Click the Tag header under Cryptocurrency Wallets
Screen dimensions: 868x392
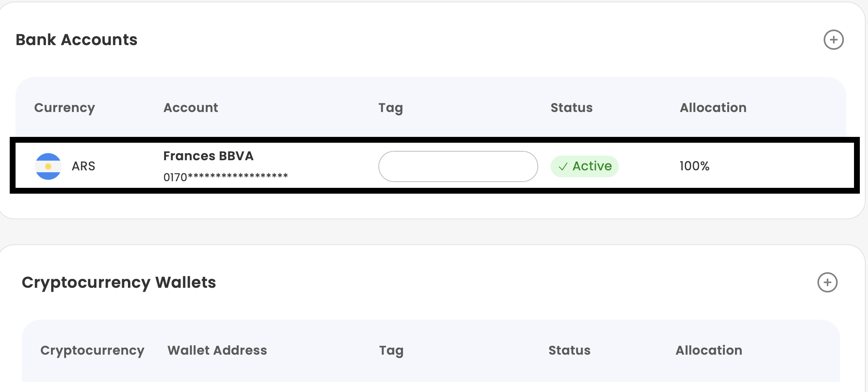tap(391, 350)
